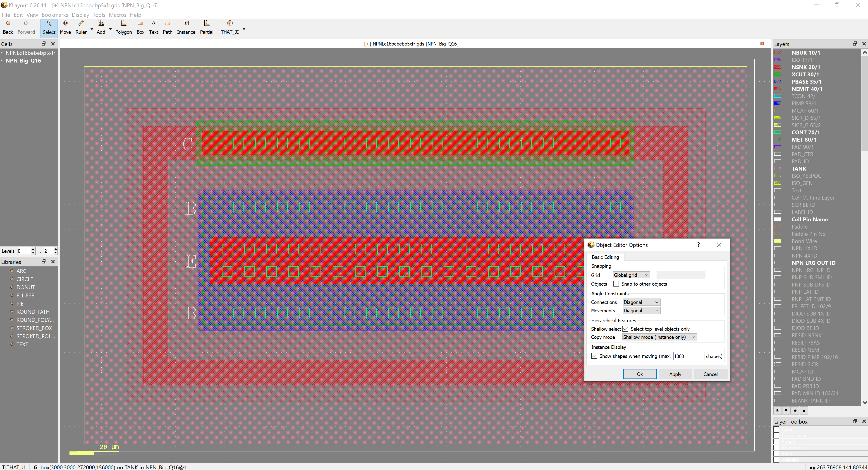Viewport: 868px width, 470px height.
Task: Select the Box drawing tool
Action: point(141,27)
